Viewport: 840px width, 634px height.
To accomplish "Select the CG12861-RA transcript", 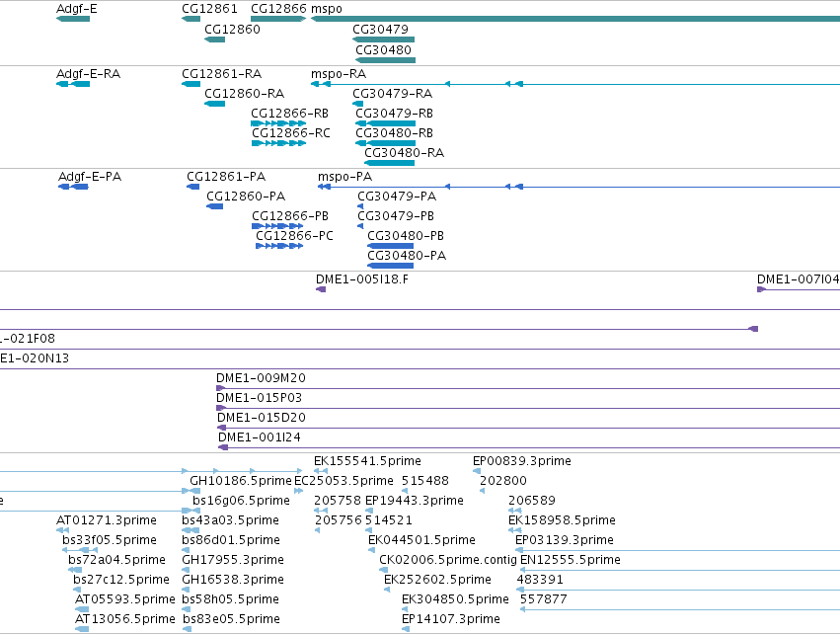I will point(191,84).
